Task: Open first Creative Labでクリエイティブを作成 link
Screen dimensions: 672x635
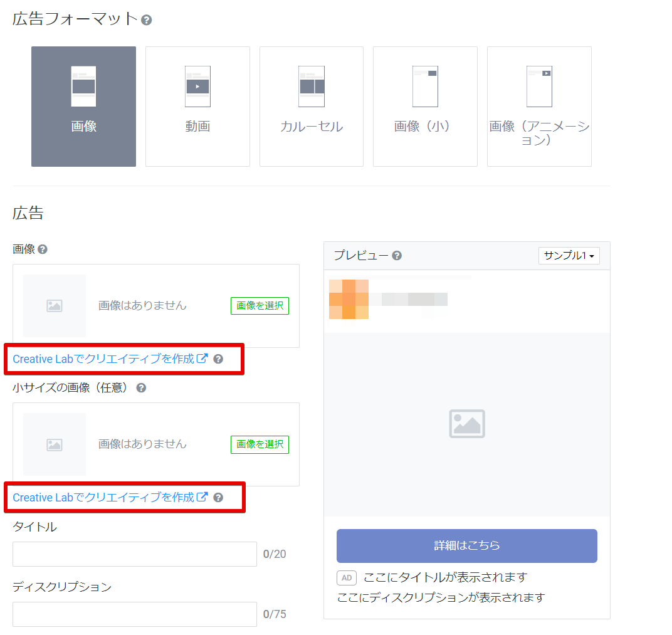Action: pos(110,359)
